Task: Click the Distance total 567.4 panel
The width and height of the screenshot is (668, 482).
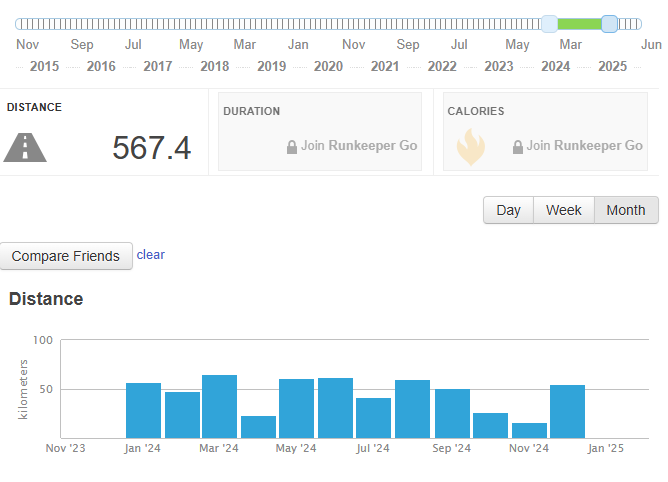Action: tap(104, 132)
